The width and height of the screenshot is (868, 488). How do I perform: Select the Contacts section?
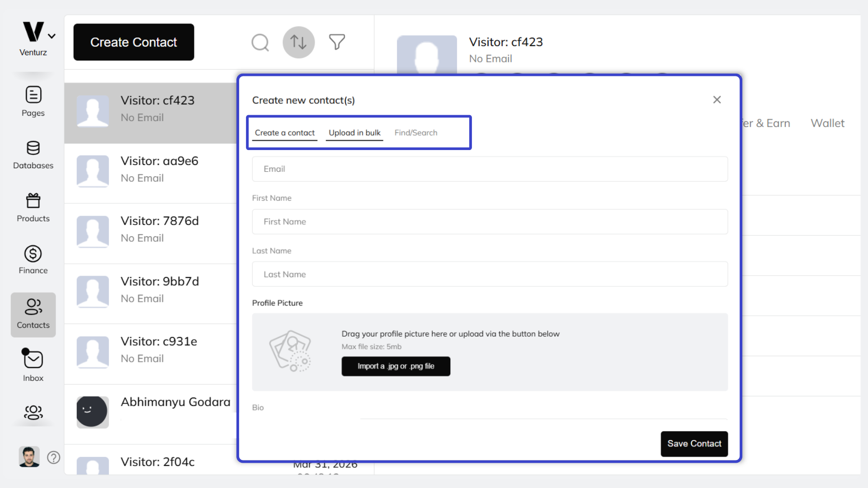click(x=33, y=314)
